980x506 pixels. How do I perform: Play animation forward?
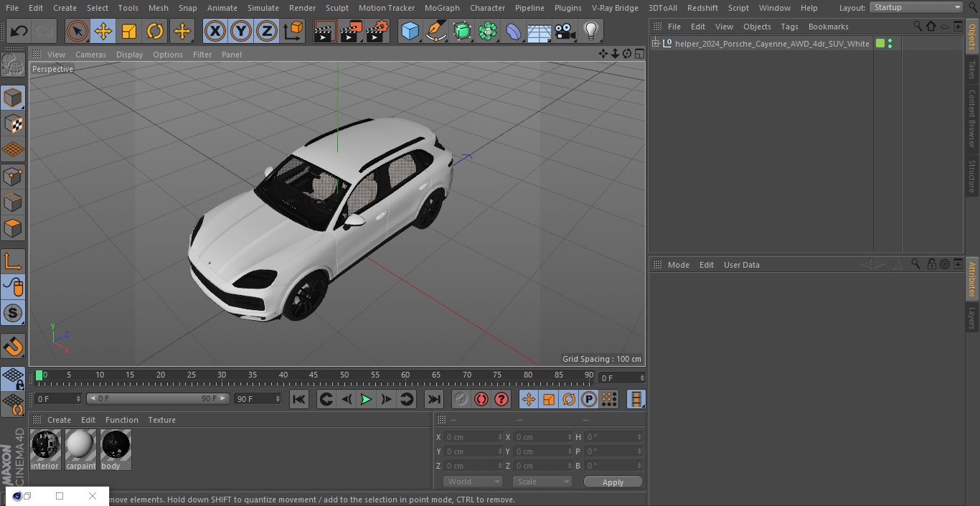pyautogui.click(x=366, y=399)
